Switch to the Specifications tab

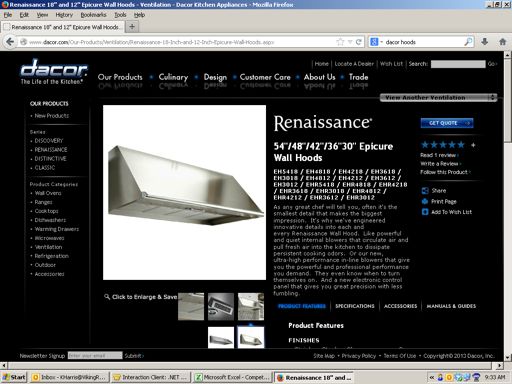click(355, 306)
